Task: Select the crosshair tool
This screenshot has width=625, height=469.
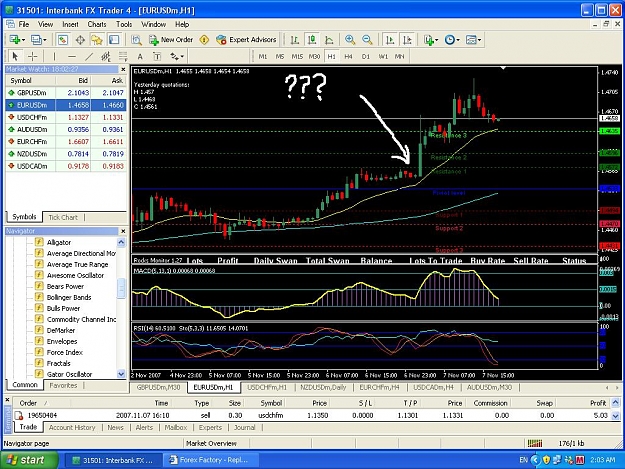Action: (x=33, y=56)
